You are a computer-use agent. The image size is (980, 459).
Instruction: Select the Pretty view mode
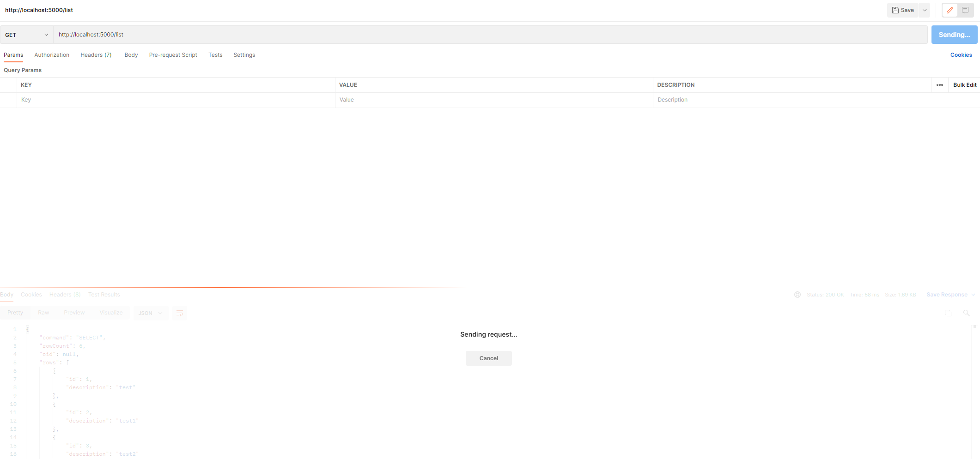point(15,313)
